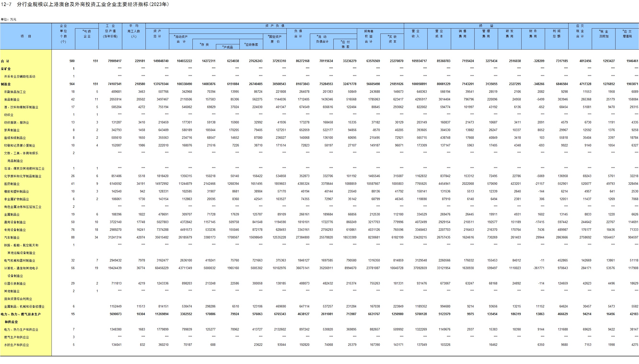Select the '#应收账款' column header

point(251,45)
